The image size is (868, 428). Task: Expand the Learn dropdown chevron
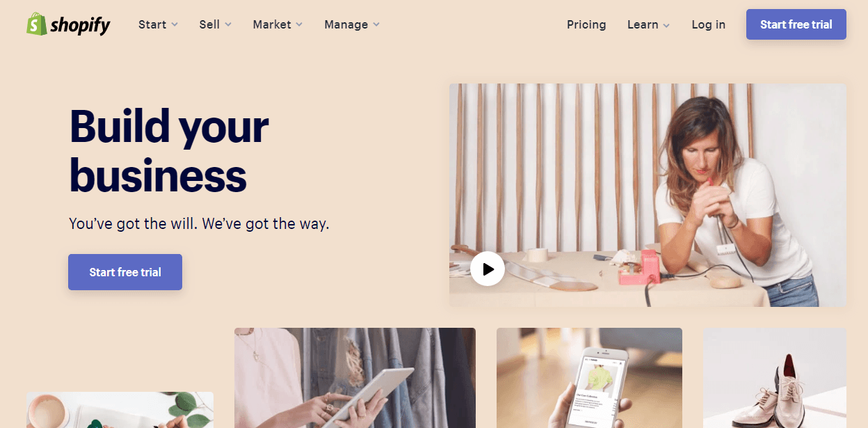[666, 25]
